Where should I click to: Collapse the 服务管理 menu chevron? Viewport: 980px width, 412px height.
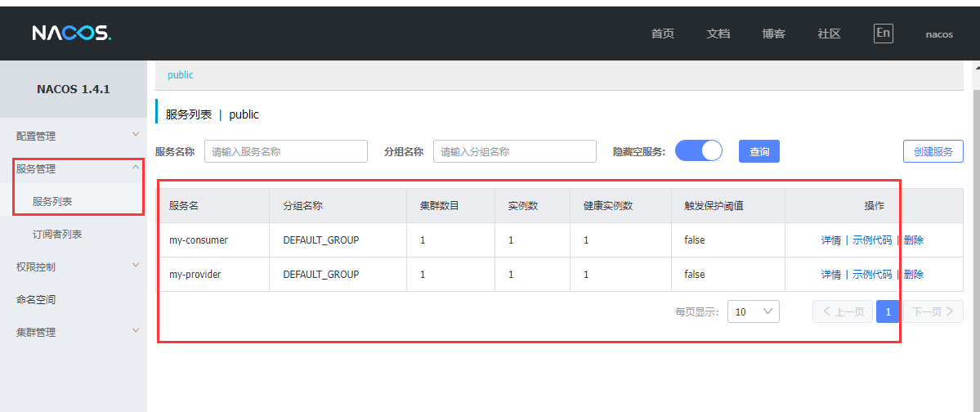click(136, 167)
